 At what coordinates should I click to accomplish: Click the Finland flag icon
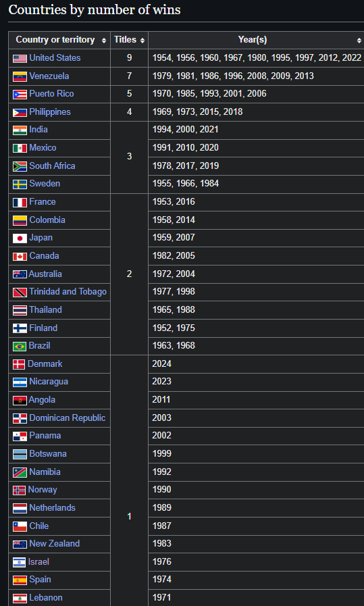click(x=20, y=328)
